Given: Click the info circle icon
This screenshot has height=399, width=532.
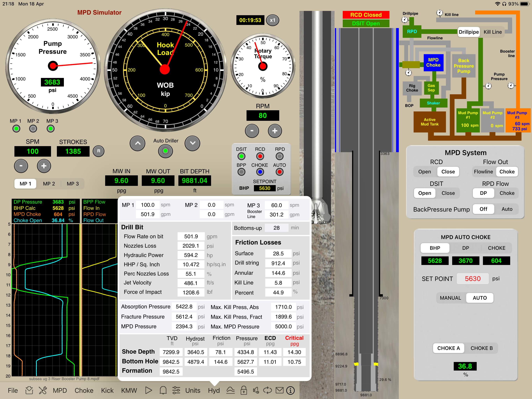Looking at the screenshot, I should coord(290,390).
